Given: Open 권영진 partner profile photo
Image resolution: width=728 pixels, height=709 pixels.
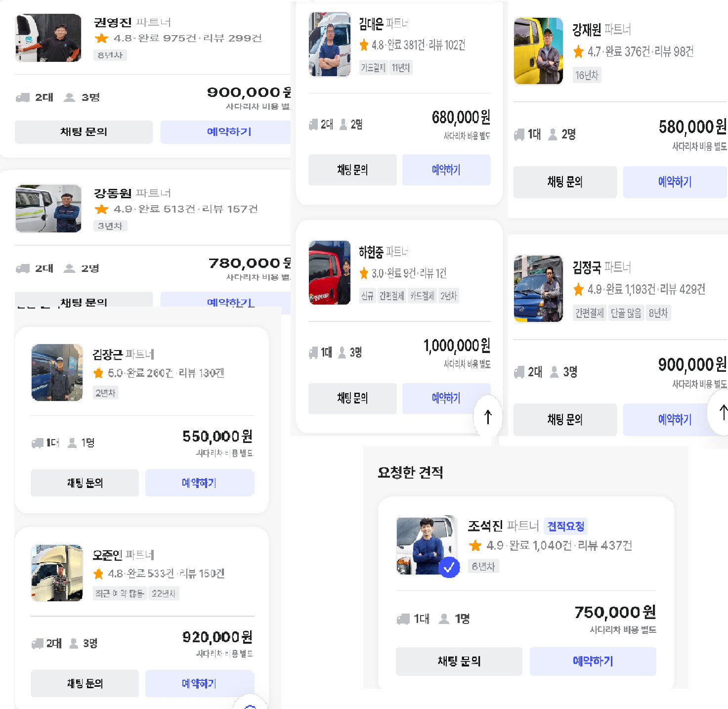Looking at the screenshot, I should pos(48,38).
